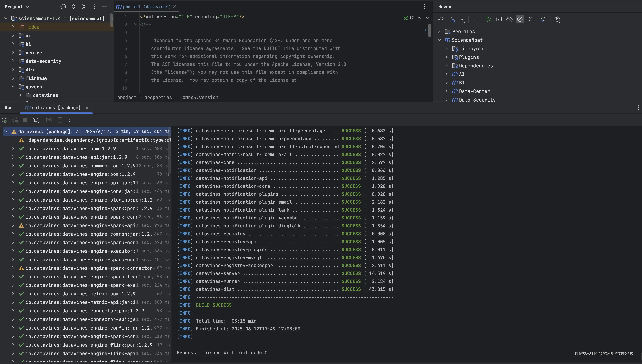
Task: Toggle Skip Tests Mode button
Action: (x=520, y=19)
